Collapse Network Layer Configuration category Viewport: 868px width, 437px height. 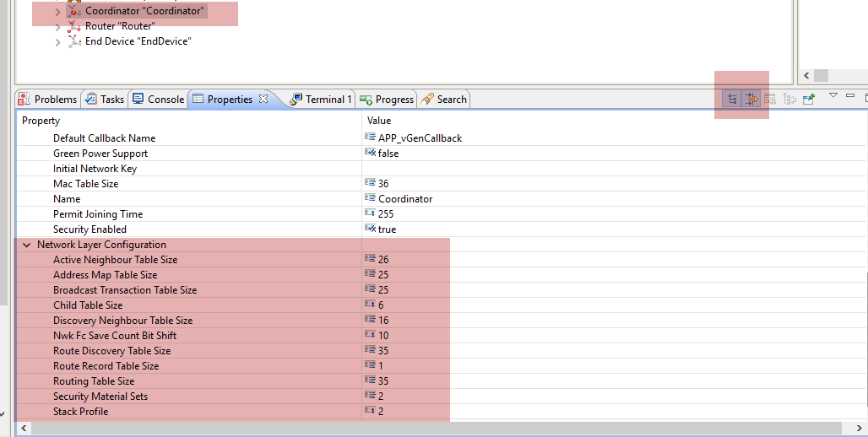click(26, 245)
